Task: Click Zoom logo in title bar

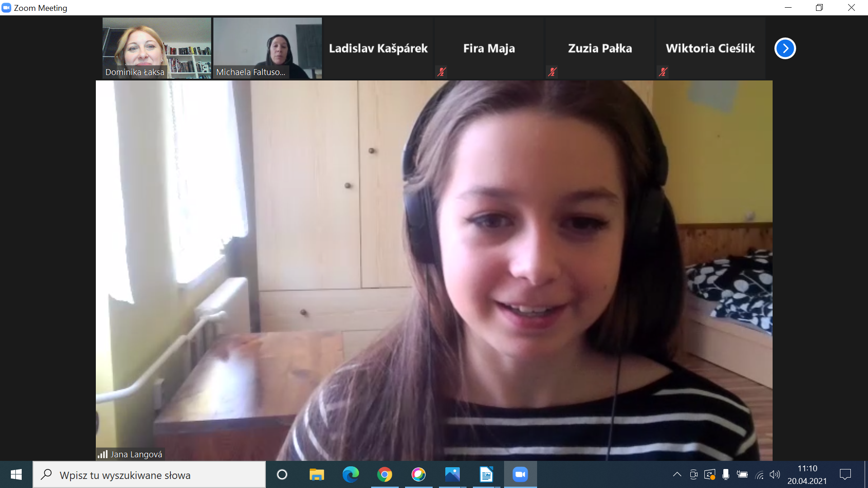Action: coord(6,8)
